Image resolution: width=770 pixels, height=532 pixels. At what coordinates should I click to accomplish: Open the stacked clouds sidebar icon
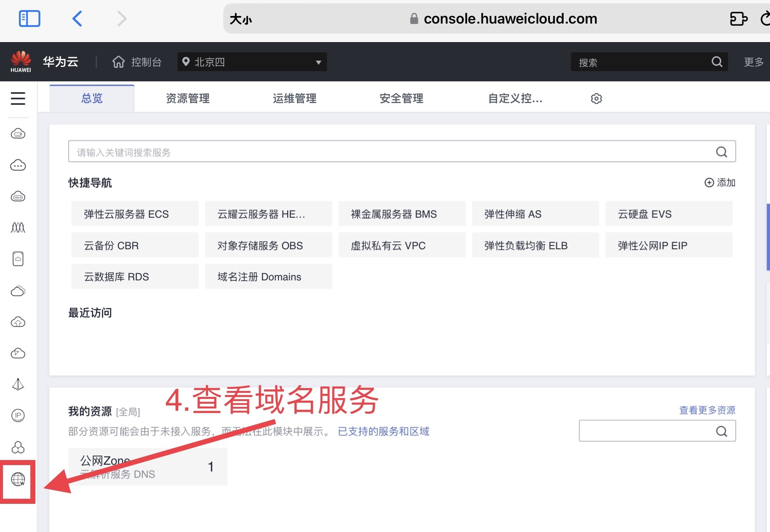tap(18, 291)
